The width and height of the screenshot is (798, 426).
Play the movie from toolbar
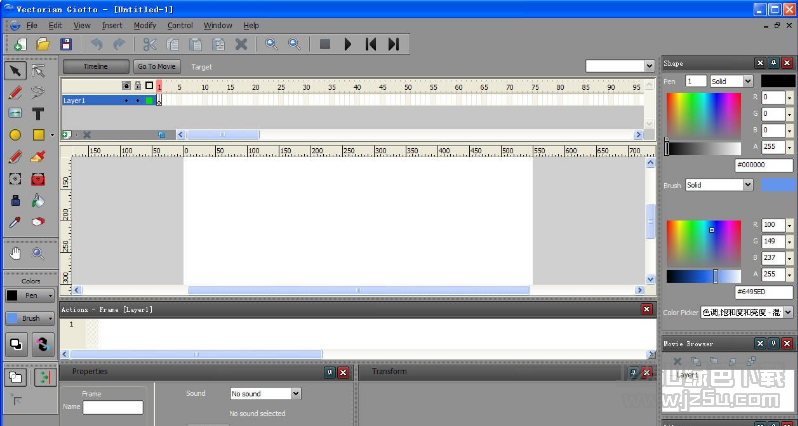tap(348, 44)
